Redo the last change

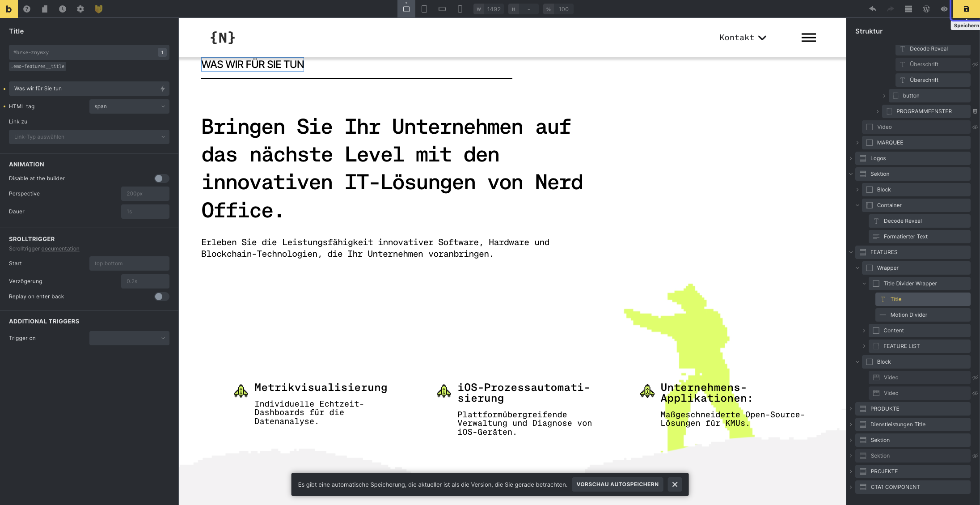[890, 9]
